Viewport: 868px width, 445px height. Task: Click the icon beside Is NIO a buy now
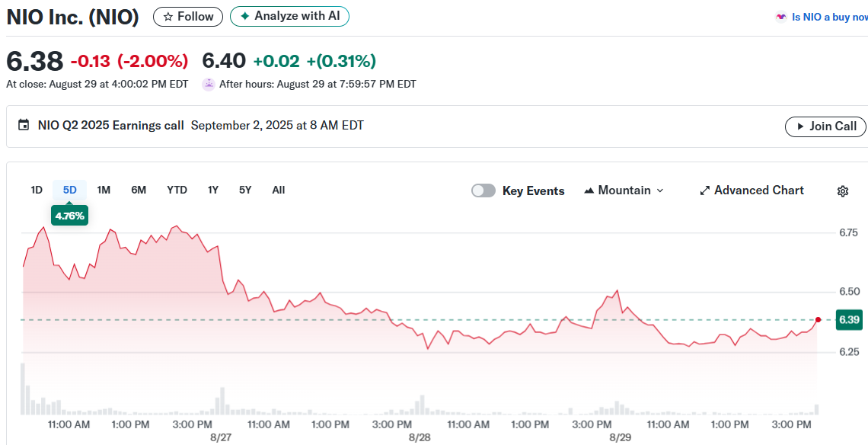(x=780, y=18)
